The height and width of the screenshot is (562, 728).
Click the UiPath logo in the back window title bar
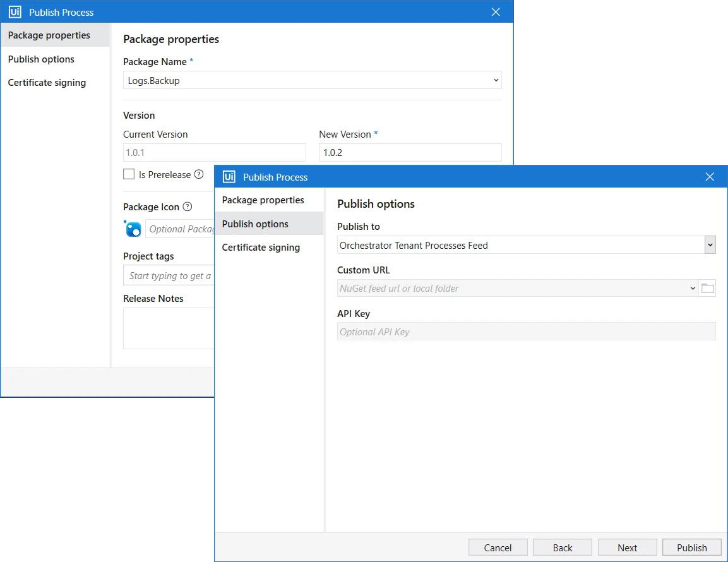pos(15,11)
